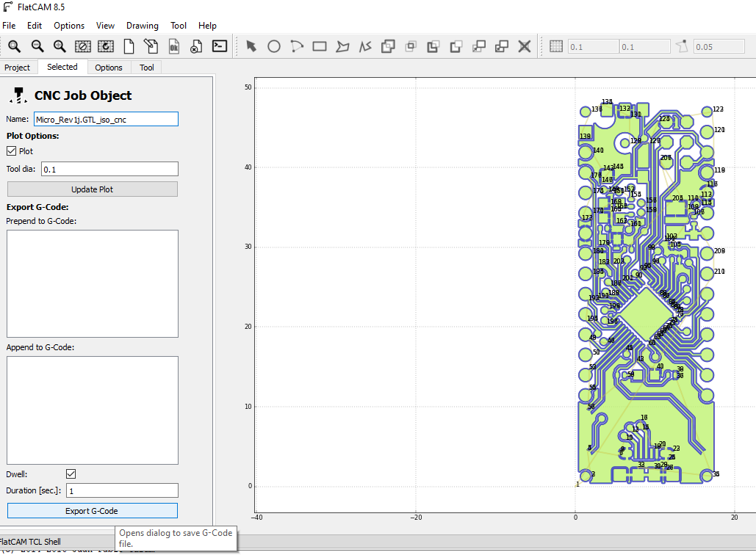
Task: Click the New Blank Geometry icon
Action: (x=129, y=46)
